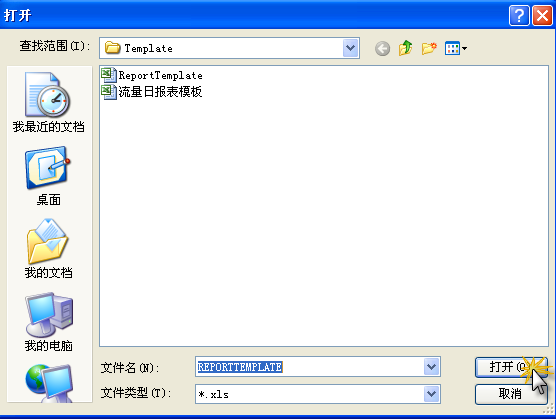Click the Excel icon beside ReportTemplate

pos(109,75)
